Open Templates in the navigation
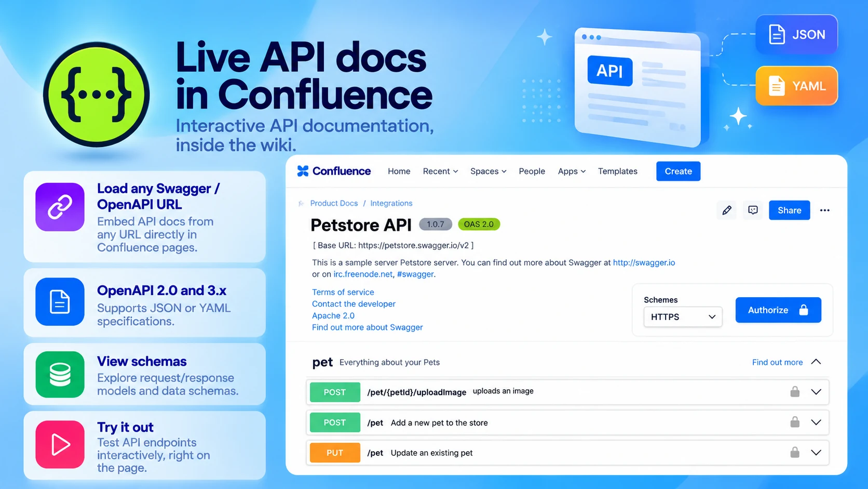Image resolution: width=868 pixels, height=489 pixels. [617, 171]
